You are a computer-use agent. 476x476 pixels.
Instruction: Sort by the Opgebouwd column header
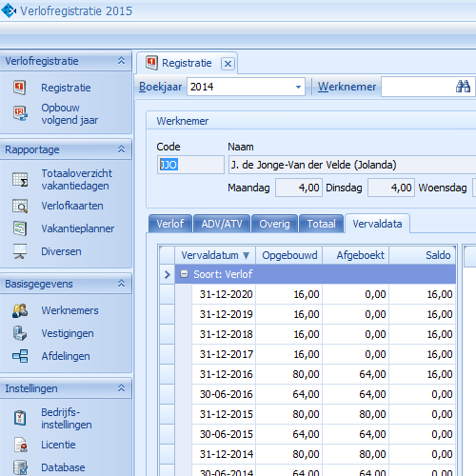(289, 255)
